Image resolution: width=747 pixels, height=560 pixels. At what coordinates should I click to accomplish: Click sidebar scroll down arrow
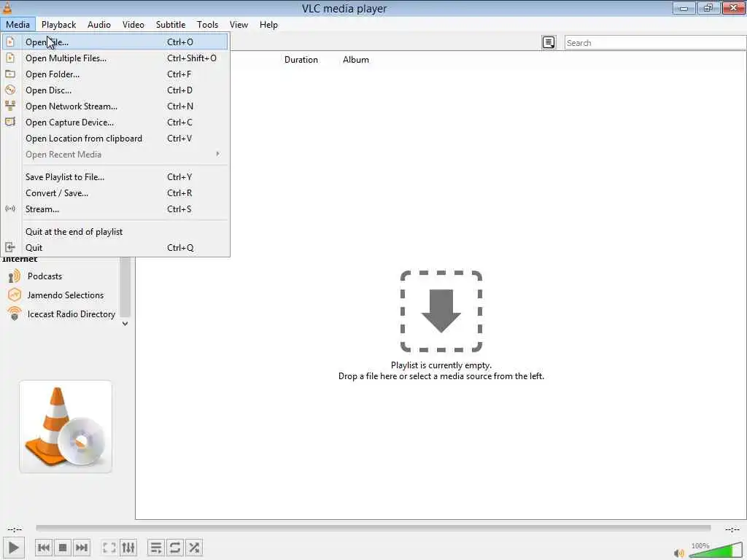[125, 323]
